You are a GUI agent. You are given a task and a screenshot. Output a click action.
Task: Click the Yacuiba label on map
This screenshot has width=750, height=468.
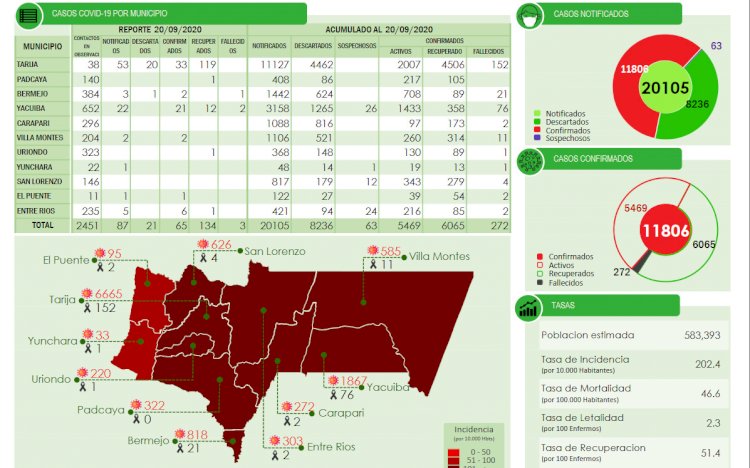(x=388, y=387)
